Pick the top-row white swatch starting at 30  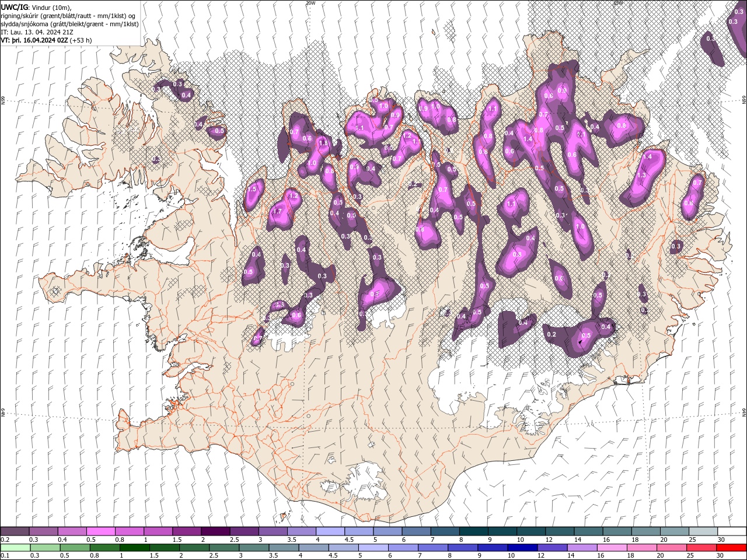[732, 531]
